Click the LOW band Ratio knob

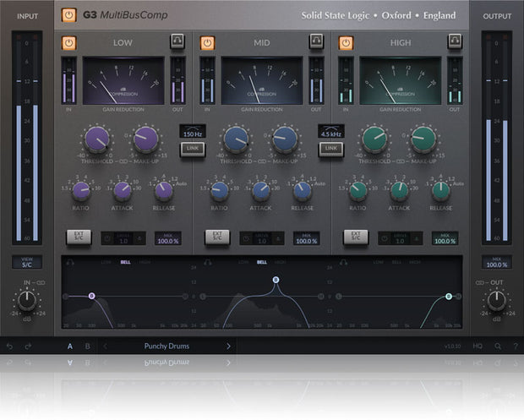click(x=81, y=191)
